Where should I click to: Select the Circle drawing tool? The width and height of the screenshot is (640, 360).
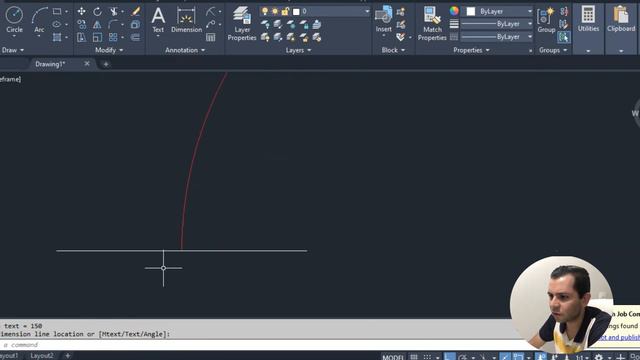[x=14, y=19]
